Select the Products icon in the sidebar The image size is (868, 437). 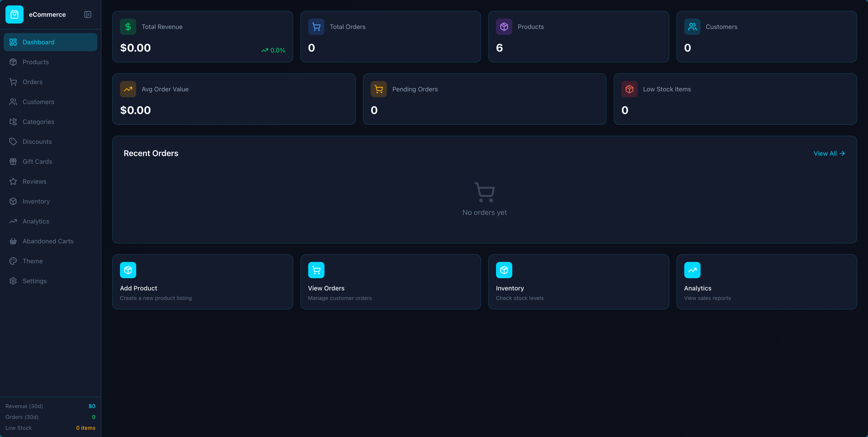click(x=13, y=62)
